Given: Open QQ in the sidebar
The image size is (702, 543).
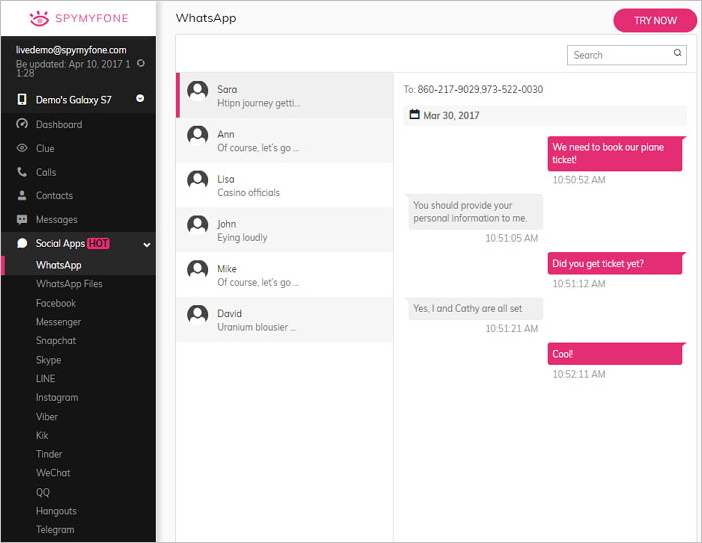Looking at the screenshot, I should (43, 492).
